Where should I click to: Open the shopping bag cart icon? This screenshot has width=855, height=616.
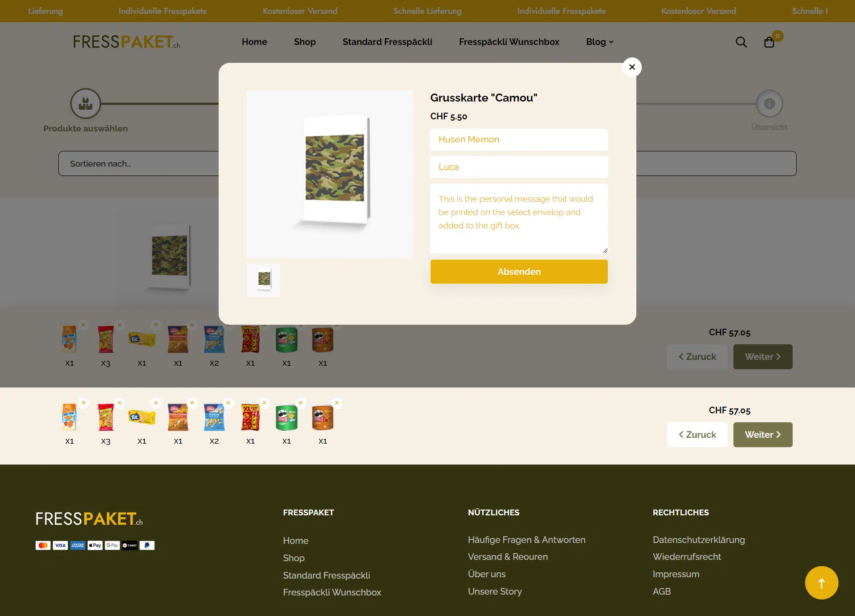tap(769, 42)
